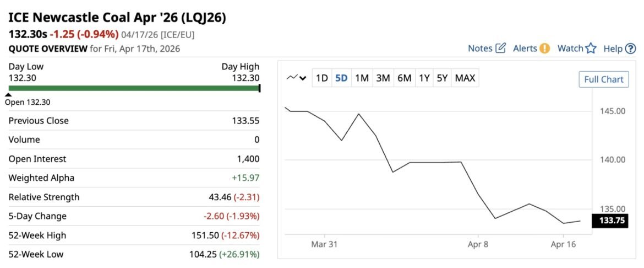Click the Help question mark icon
This screenshot has height=268, width=644.
[631, 49]
